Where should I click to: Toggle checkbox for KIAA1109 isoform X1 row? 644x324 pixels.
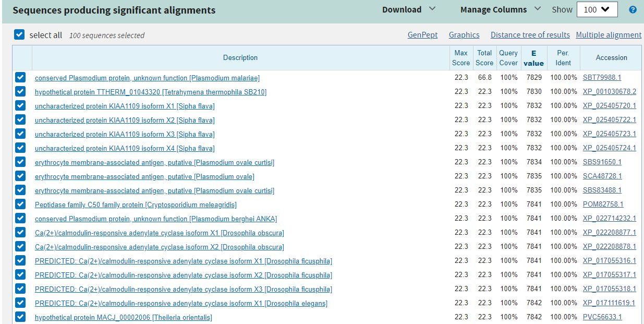pos(20,105)
